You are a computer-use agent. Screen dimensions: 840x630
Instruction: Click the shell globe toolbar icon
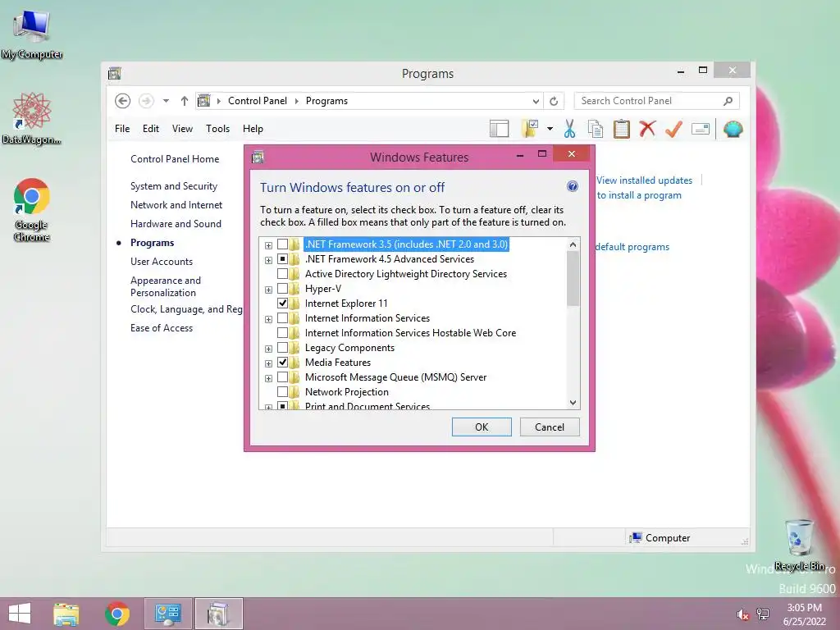click(x=733, y=129)
